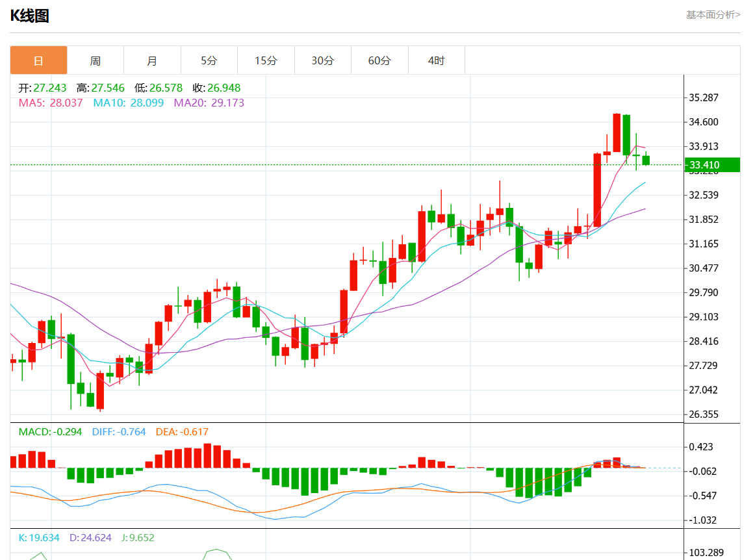Click the 31.852 price axis label
755x560 pixels.
click(x=704, y=220)
